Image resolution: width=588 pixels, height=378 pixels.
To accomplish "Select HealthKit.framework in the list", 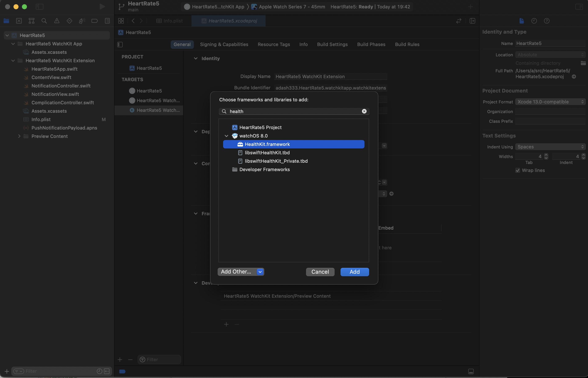I will tap(294, 144).
